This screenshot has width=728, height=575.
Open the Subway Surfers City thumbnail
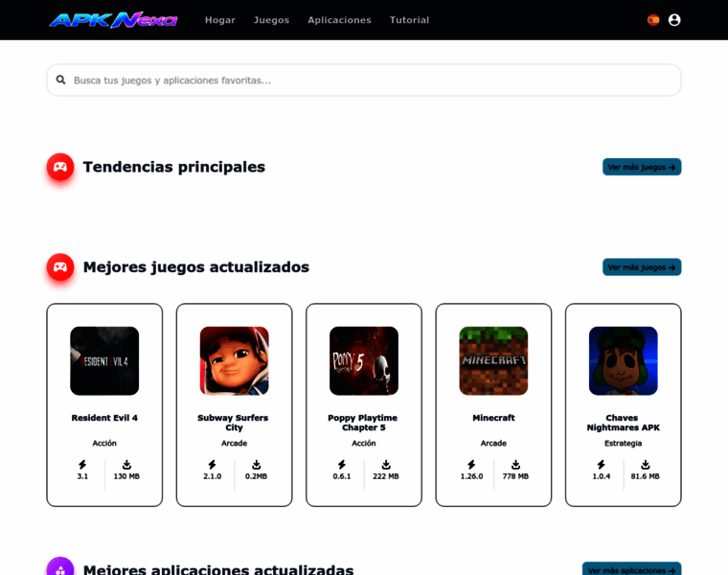(234, 361)
